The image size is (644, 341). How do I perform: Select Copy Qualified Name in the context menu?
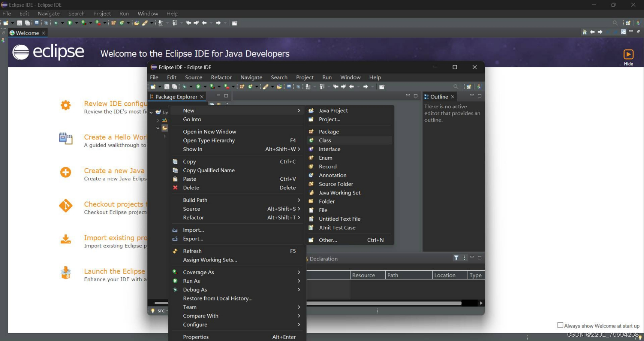coord(236,170)
